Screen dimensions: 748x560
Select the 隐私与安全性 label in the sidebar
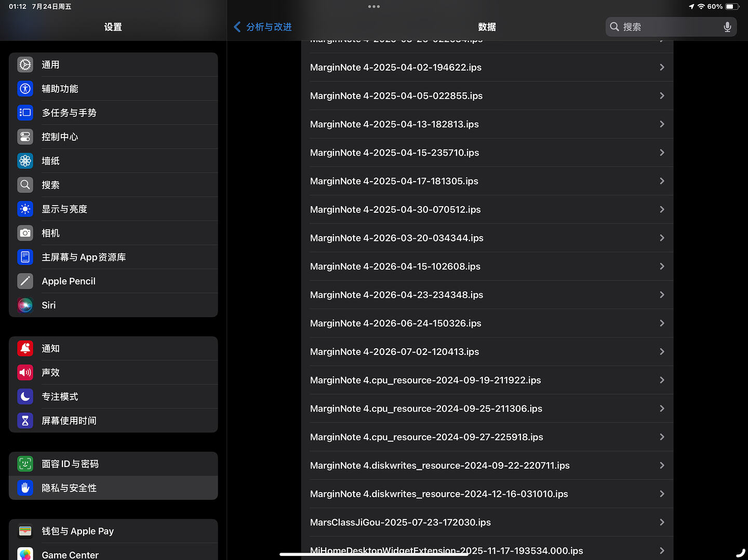tap(69, 488)
